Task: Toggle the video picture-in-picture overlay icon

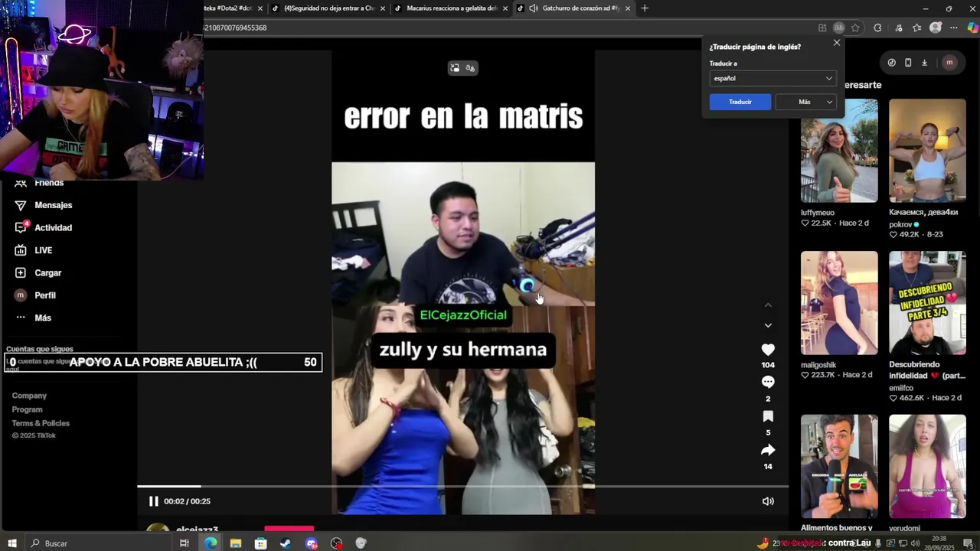Action: [455, 68]
